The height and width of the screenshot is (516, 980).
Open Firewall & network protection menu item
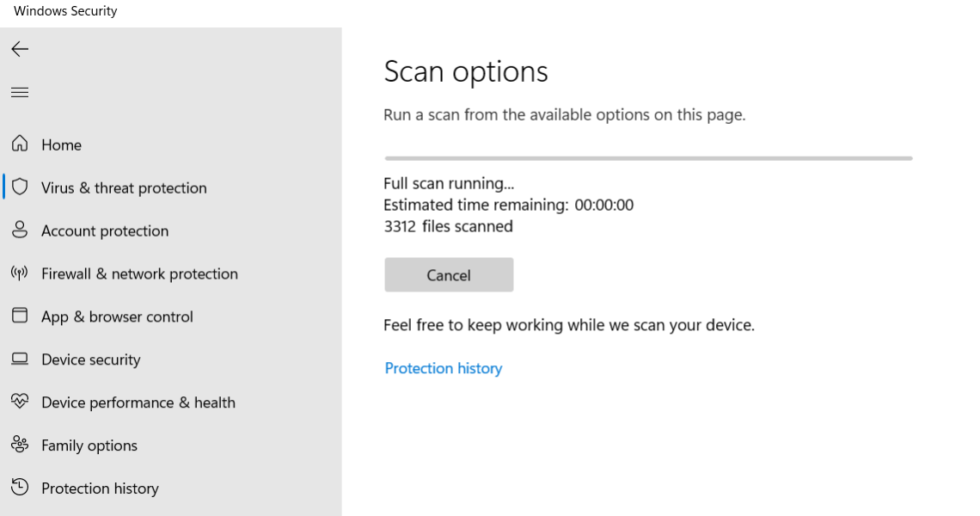point(139,273)
